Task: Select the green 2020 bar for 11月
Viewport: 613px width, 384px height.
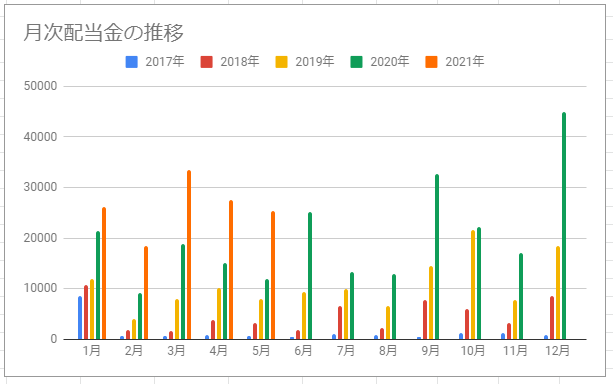Action: 521,296
